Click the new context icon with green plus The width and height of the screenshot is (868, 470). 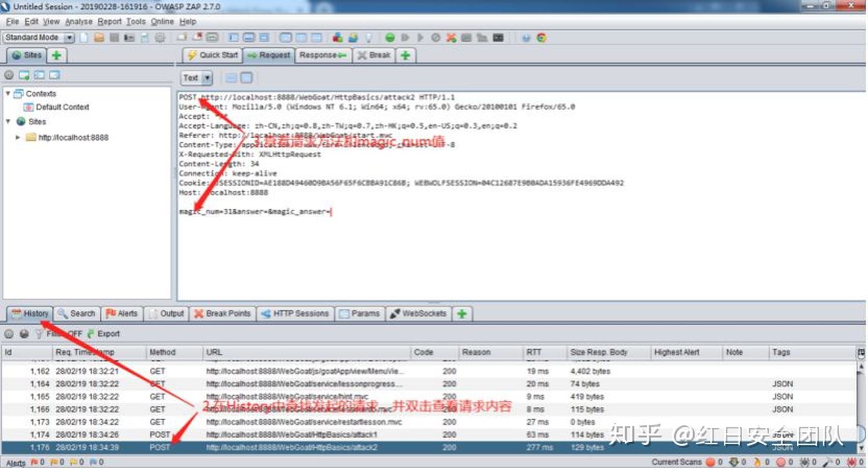[24, 75]
